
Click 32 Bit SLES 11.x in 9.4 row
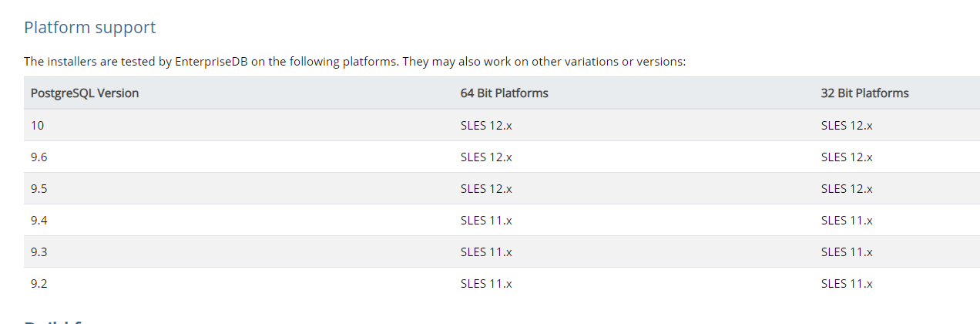tap(847, 220)
